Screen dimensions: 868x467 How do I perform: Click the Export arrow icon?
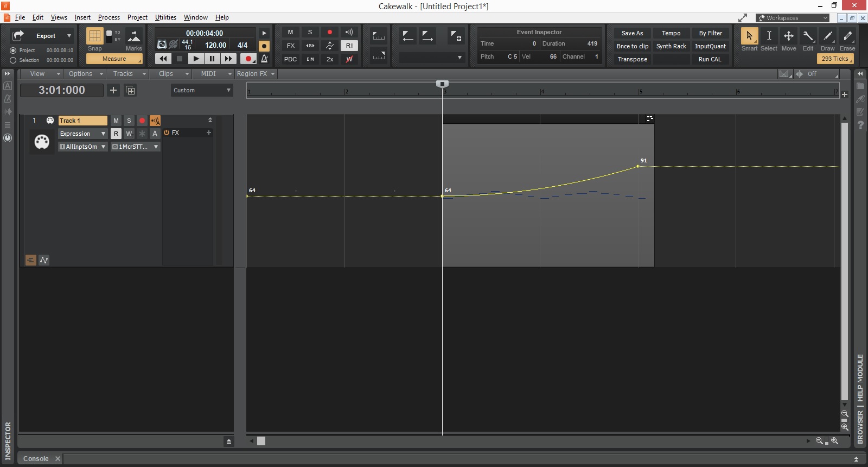point(18,35)
